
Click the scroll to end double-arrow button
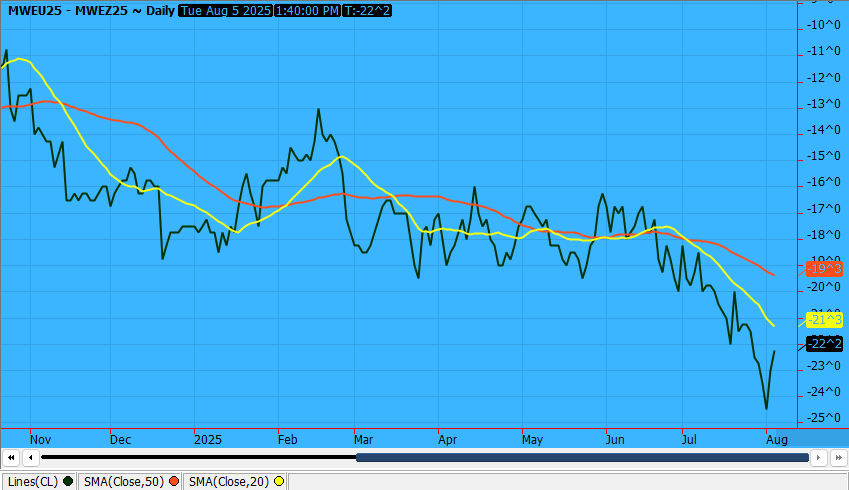pyautogui.click(x=838, y=457)
